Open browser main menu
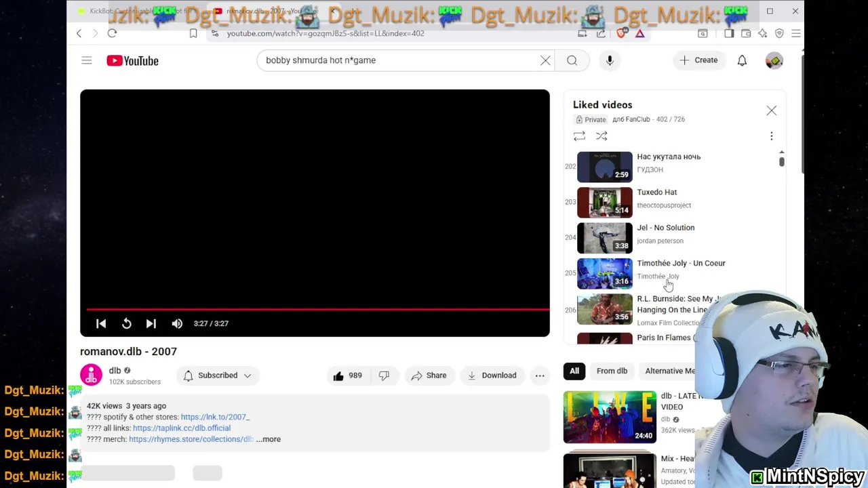This screenshot has height=488, width=868. (796, 33)
